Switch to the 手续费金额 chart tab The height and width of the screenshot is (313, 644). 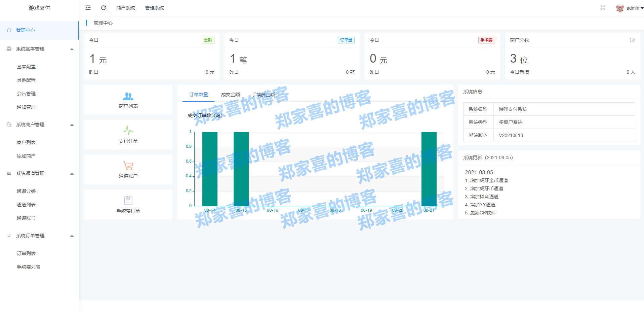[x=264, y=95]
